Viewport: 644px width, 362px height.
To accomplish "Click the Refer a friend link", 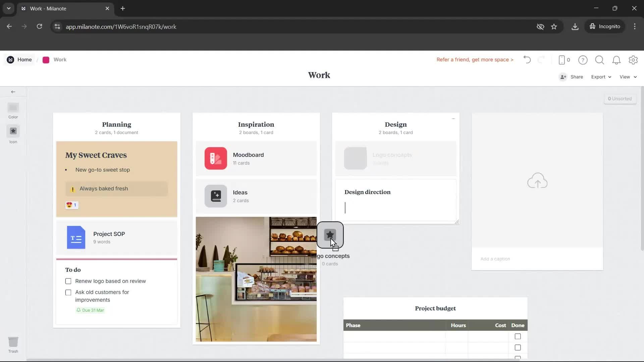I will click(x=475, y=60).
